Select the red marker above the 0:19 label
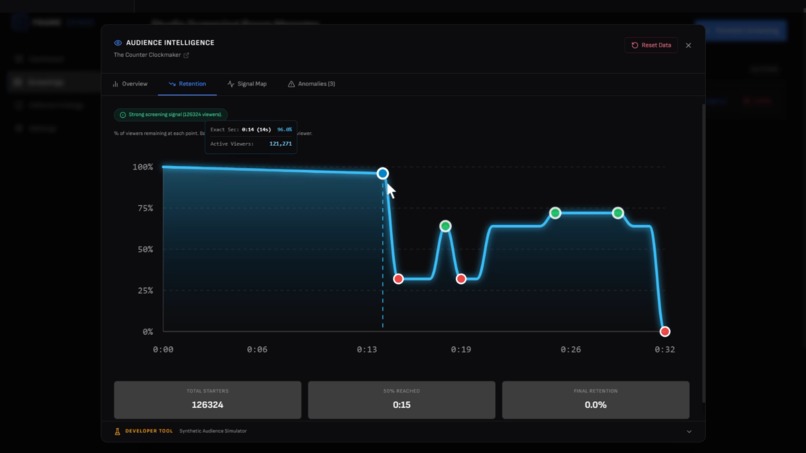The image size is (806, 453). [x=461, y=279]
